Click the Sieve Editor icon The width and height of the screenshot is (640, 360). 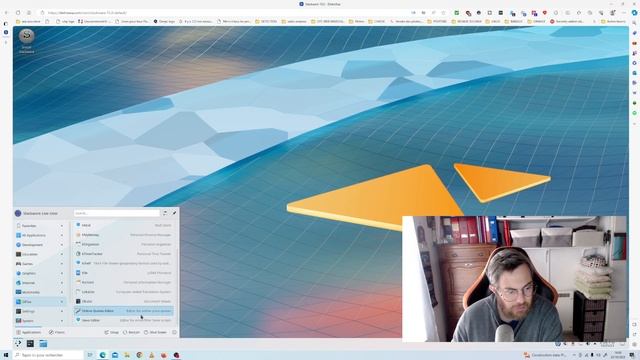coord(78,320)
